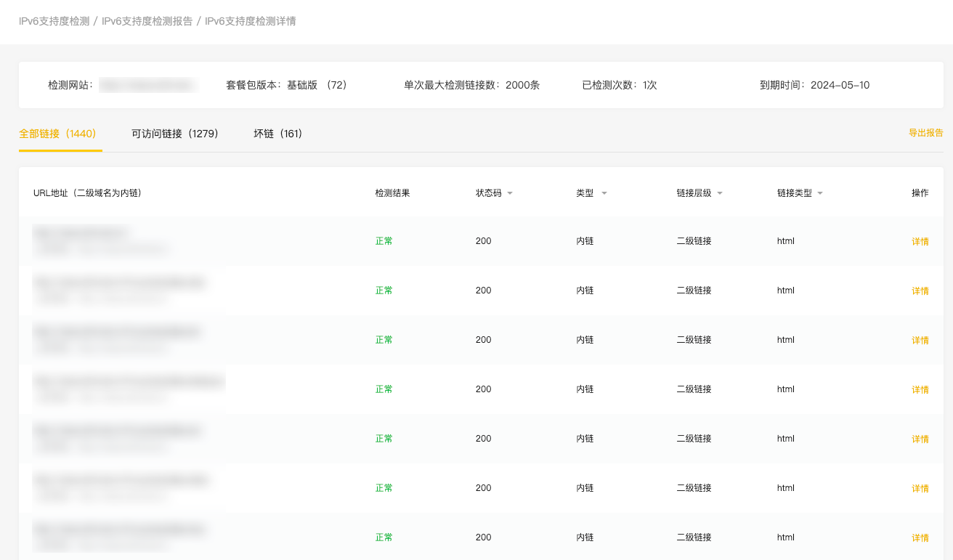The height and width of the screenshot is (560, 953).
Task: Click the blurred 检测网站 address
Action: (147, 85)
